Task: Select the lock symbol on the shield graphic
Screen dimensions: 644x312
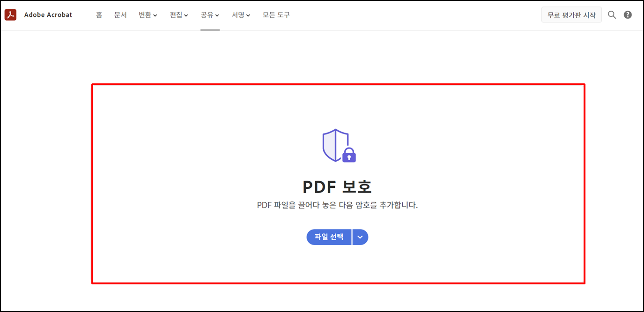Action: pyautogui.click(x=349, y=155)
